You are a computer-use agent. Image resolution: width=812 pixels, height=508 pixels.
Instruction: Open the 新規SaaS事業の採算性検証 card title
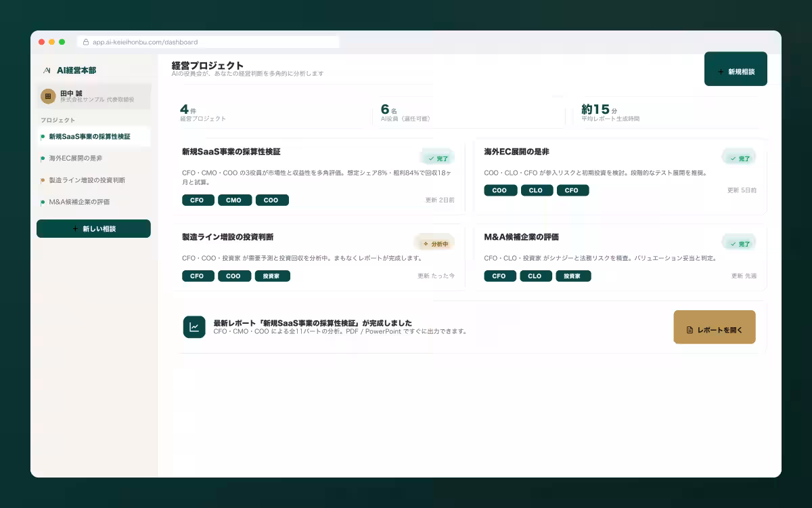pyautogui.click(x=231, y=152)
